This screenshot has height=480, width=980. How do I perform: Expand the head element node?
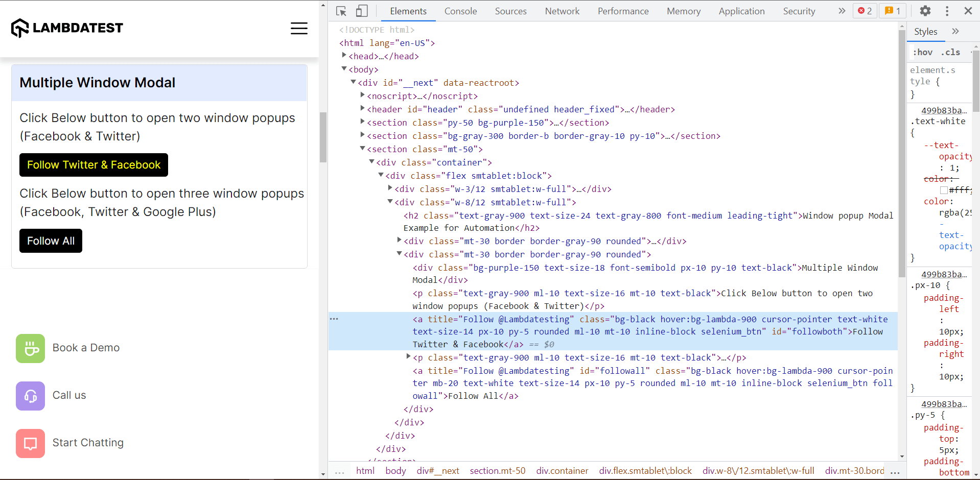(x=344, y=56)
